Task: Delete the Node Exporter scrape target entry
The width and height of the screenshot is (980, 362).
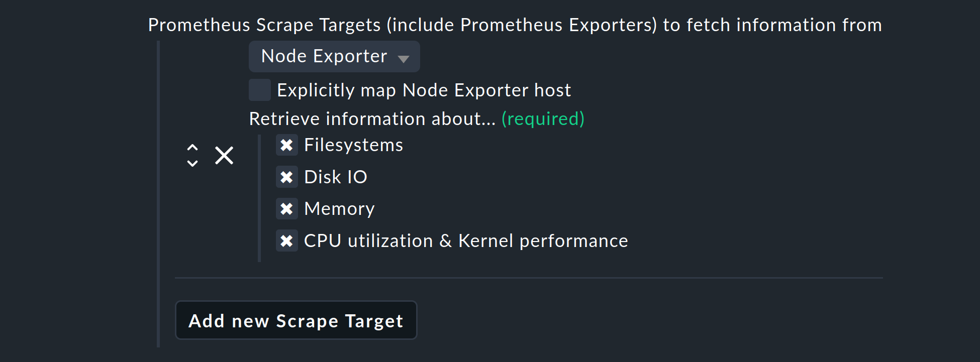Action: coord(224,156)
